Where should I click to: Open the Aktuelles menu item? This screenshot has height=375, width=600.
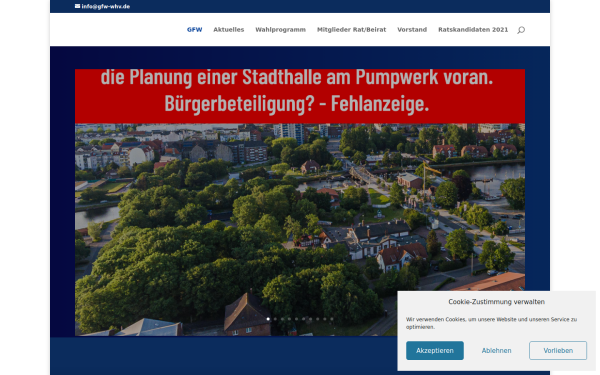point(228,29)
